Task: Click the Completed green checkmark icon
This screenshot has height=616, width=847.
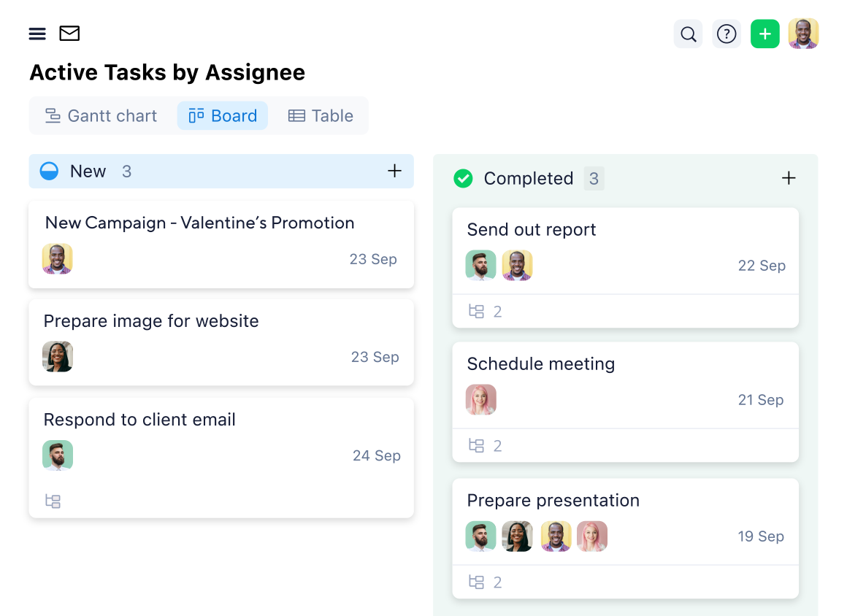Action: 463,178
